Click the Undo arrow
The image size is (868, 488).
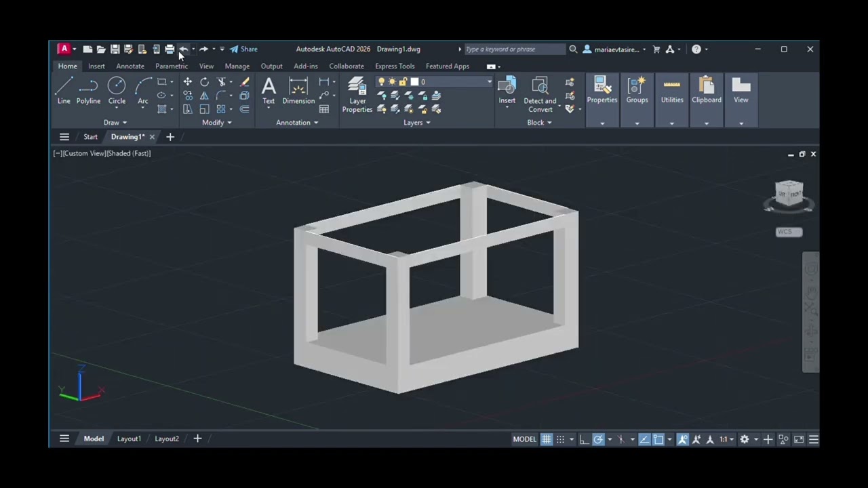pos(183,49)
